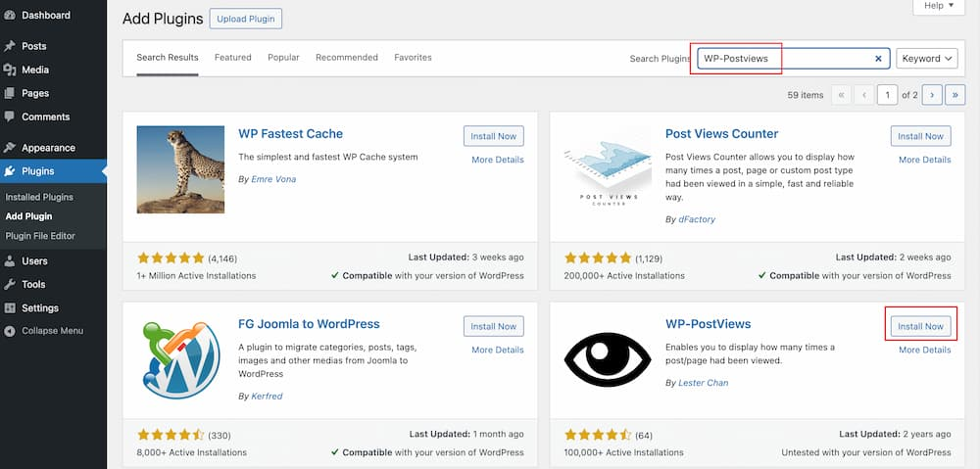Open Installed Plugins submenu item
This screenshot has width=980, height=469.
coord(39,198)
